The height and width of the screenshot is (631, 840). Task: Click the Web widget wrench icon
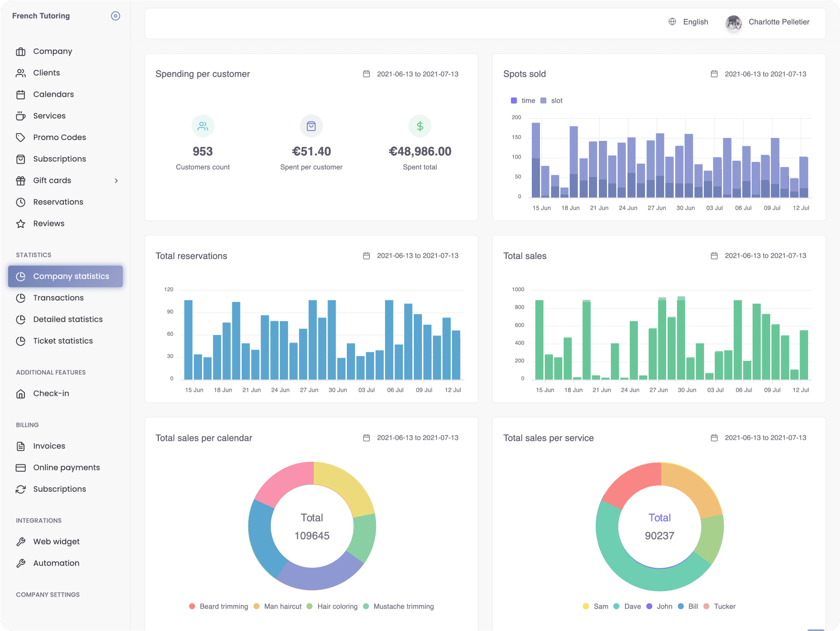click(21, 542)
